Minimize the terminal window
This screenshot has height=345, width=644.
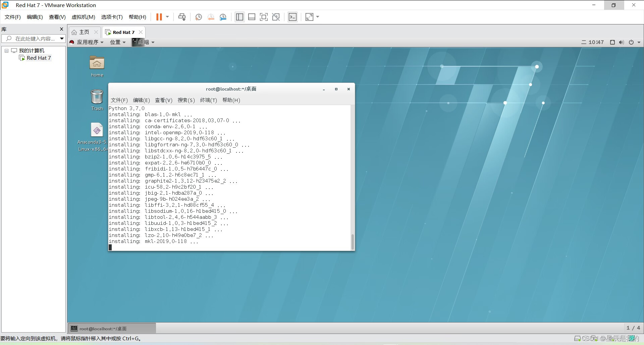[324, 89]
